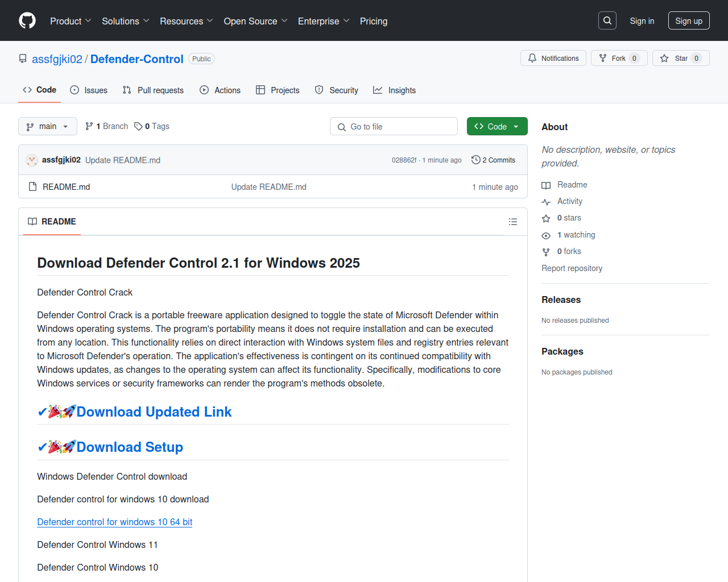The image size is (728, 582).
Task: Click 'Windows Defender Control download' text
Action: pyautogui.click(x=112, y=476)
